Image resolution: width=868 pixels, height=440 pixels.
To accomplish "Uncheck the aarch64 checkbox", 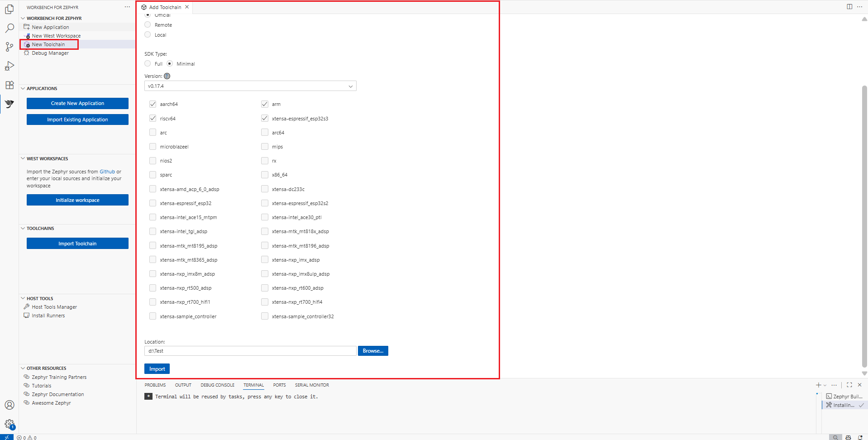I will [x=153, y=104].
